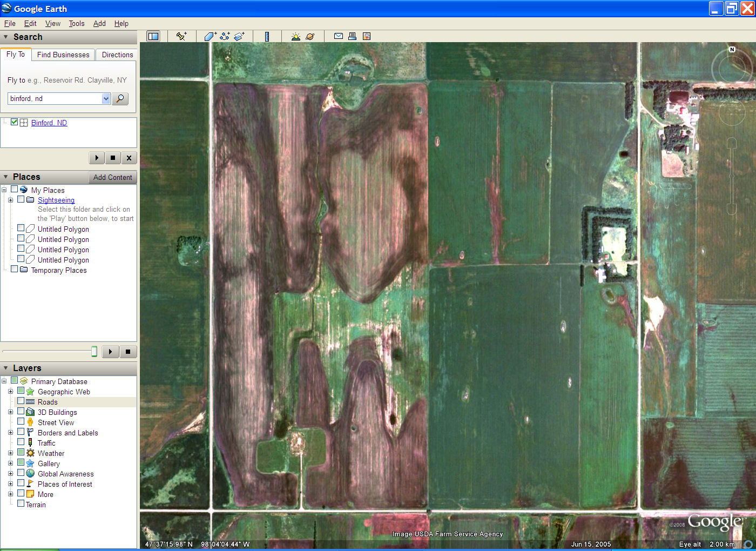Open the Tools menu
Screen dimensions: 756x551
coord(77,23)
